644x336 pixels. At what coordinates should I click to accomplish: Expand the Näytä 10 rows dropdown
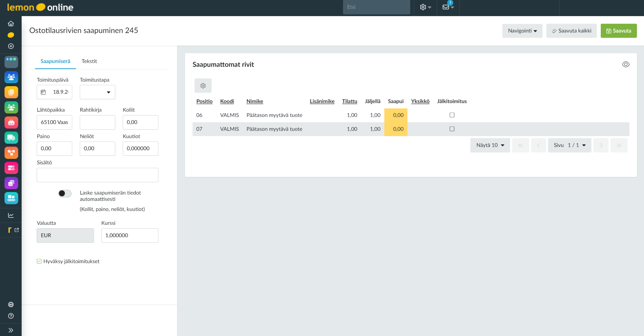click(490, 145)
